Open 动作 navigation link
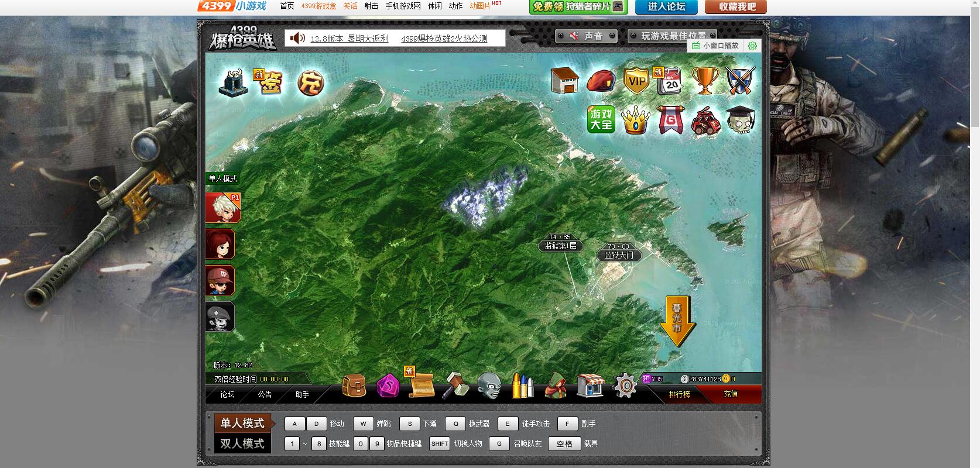Image resolution: width=980 pixels, height=468 pixels. click(455, 6)
